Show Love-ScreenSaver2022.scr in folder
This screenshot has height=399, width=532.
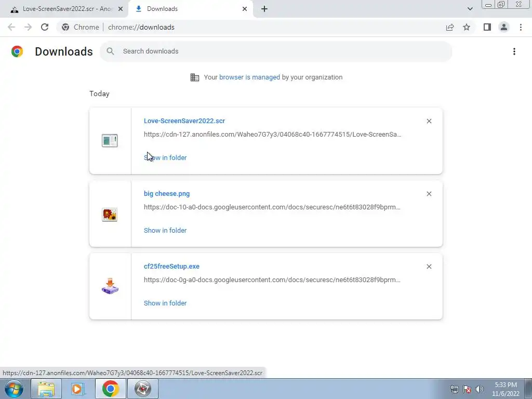(165, 157)
